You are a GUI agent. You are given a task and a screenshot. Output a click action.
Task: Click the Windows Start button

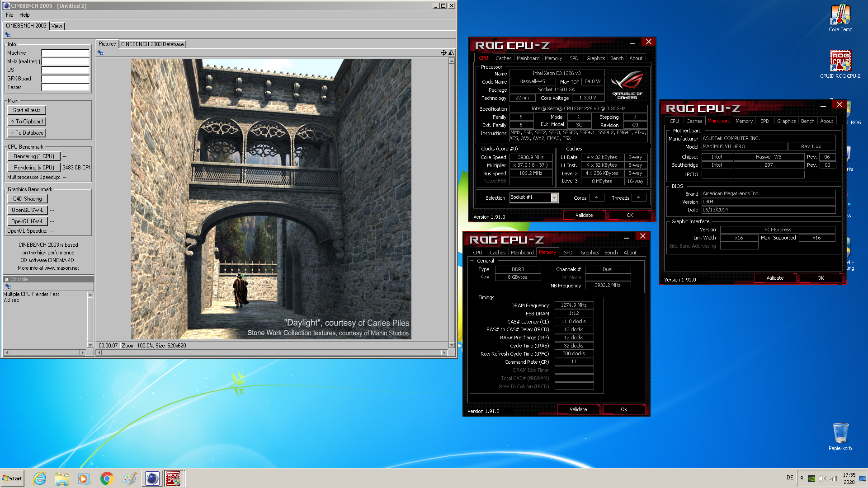click(13, 479)
